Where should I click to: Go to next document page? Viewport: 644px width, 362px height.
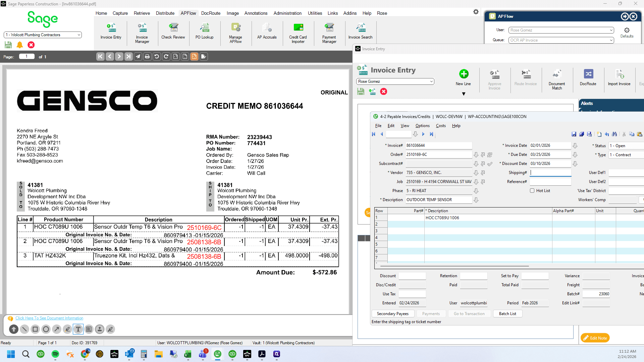pos(119,57)
